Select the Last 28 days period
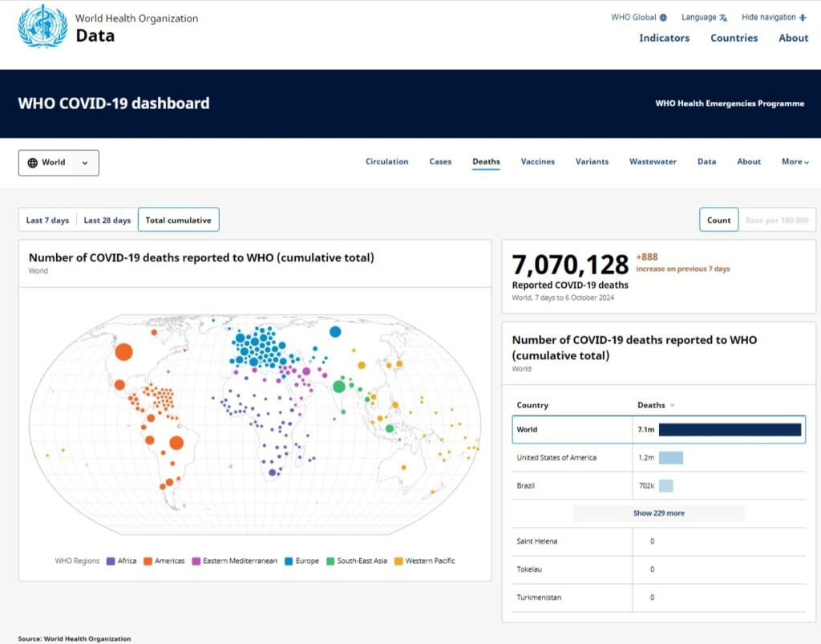The image size is (821, 644). (x=107, y=221)
